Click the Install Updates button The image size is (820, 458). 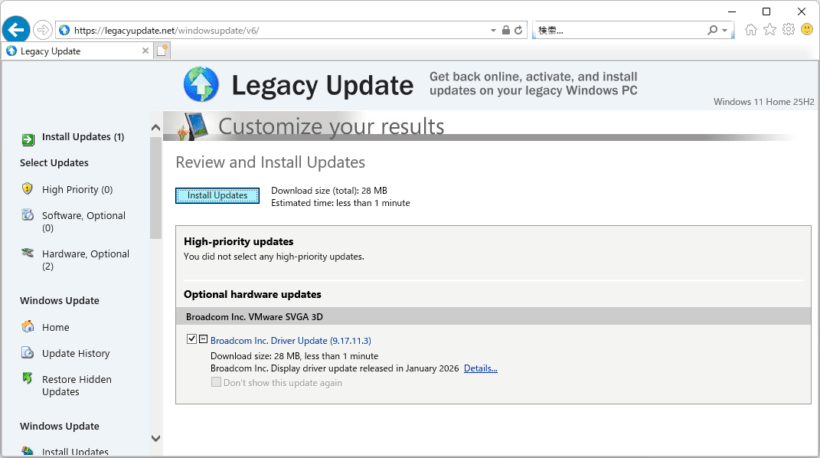pyautogui.click(x=217, y=196)
